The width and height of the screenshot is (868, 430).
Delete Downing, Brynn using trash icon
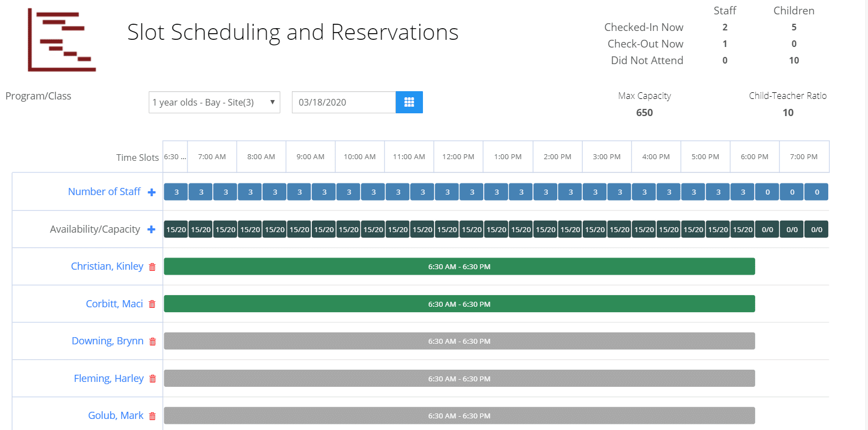pyautogui.click(x=153, y=342)
